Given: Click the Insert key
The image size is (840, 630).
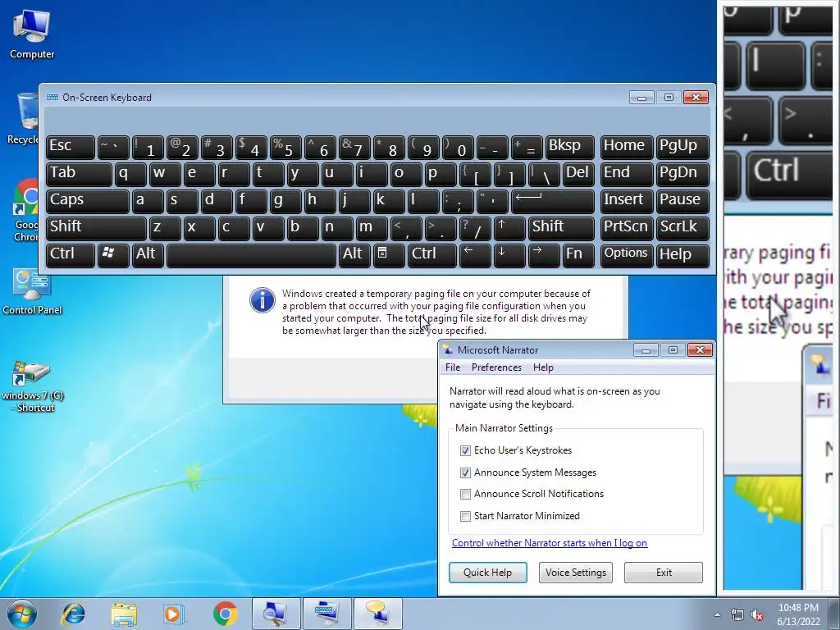Looking at the screenshot, I should 626,202.
